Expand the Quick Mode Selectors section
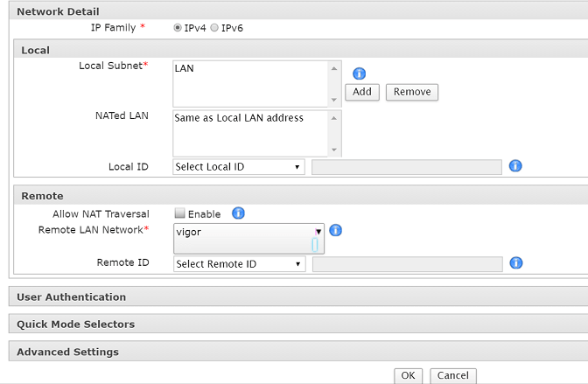Image resolution: width=588 pixels, height=384 pixels. [x=298, y=324]
